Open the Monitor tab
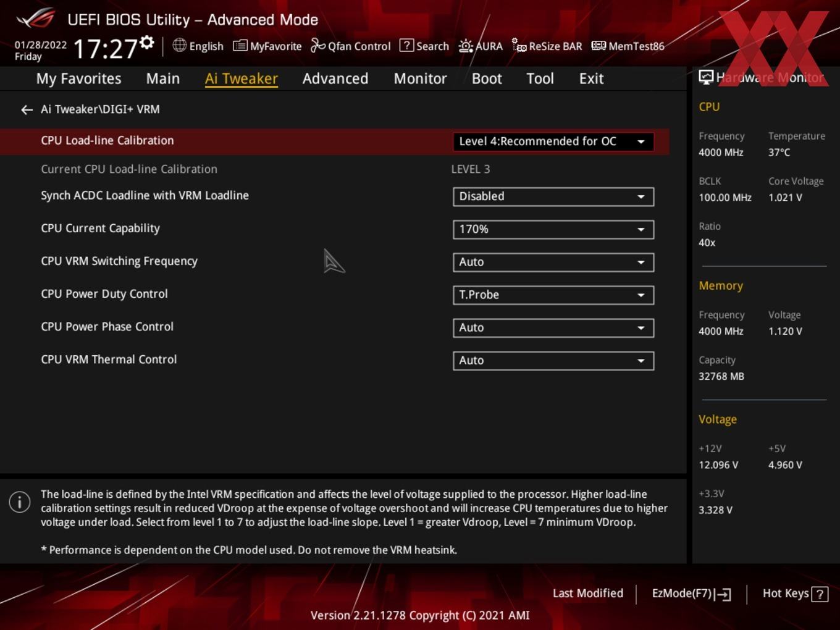This screenshot has width=840, height=630. point(421,79)
